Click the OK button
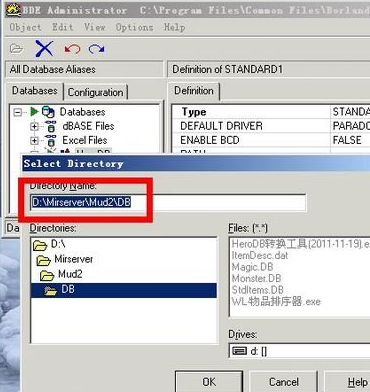This screenshot has height=392, width=370. (x=209, y=382)
